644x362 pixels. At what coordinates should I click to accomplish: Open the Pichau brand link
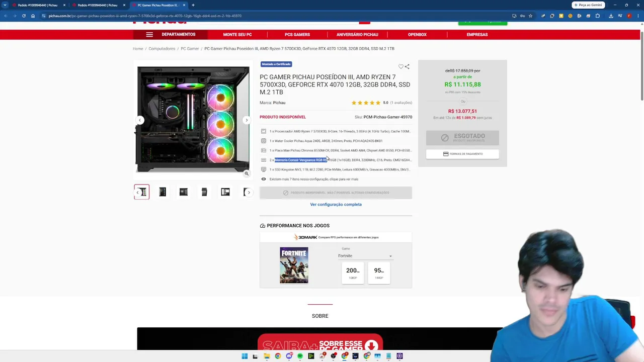279,103
